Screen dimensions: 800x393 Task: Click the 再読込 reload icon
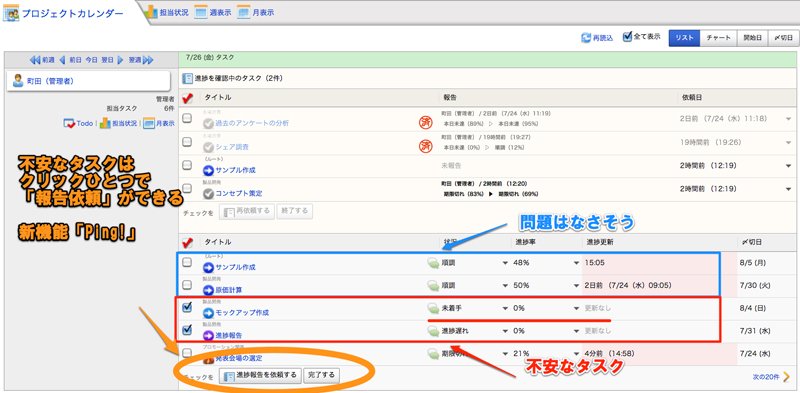pos(586,38)
